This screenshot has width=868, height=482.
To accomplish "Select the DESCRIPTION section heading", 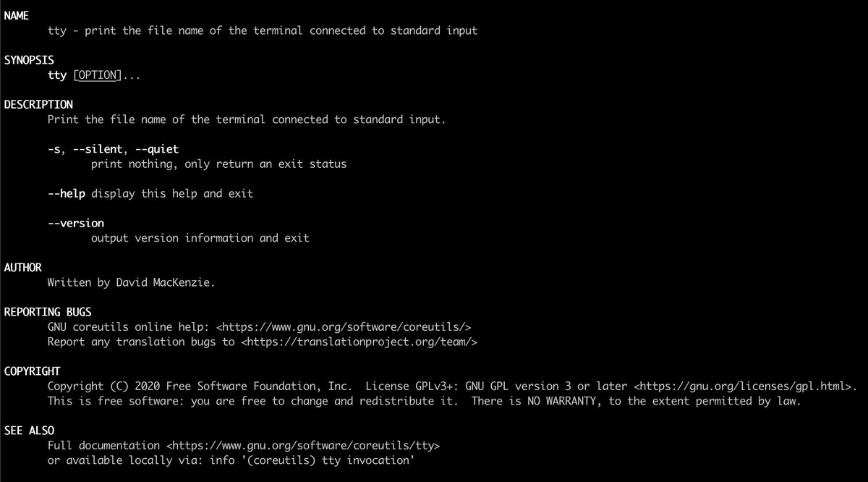I will [x=38, y=104].
